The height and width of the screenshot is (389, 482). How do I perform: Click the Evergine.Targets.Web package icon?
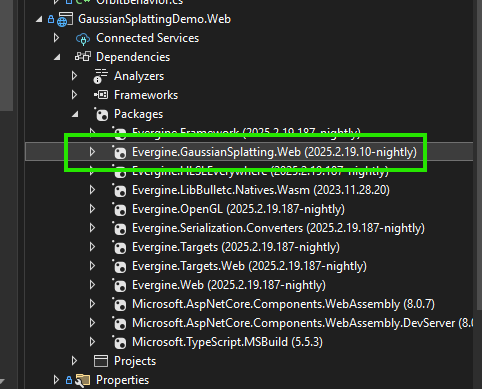tap(119, 266)
